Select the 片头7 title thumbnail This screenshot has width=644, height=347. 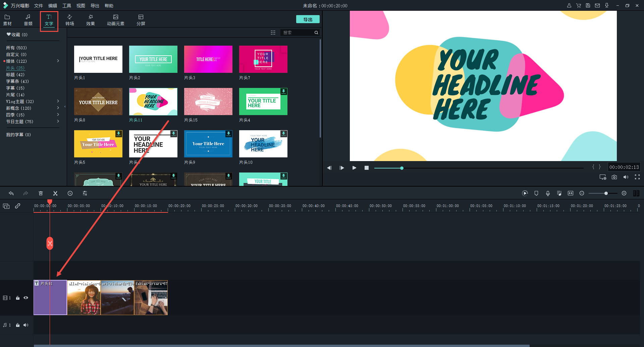[x=263, y=59]
